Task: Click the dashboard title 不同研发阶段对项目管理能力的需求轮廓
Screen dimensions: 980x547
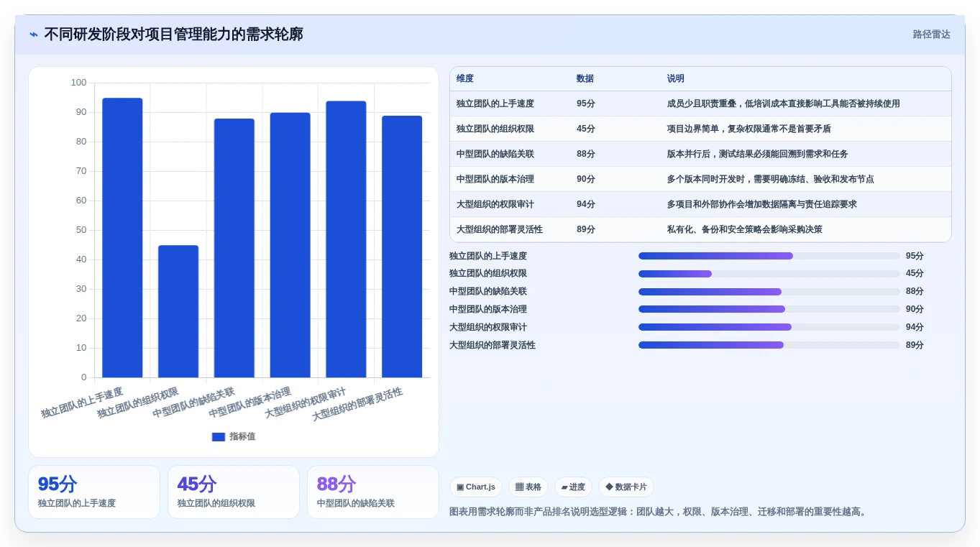Action: click(173, 35)
